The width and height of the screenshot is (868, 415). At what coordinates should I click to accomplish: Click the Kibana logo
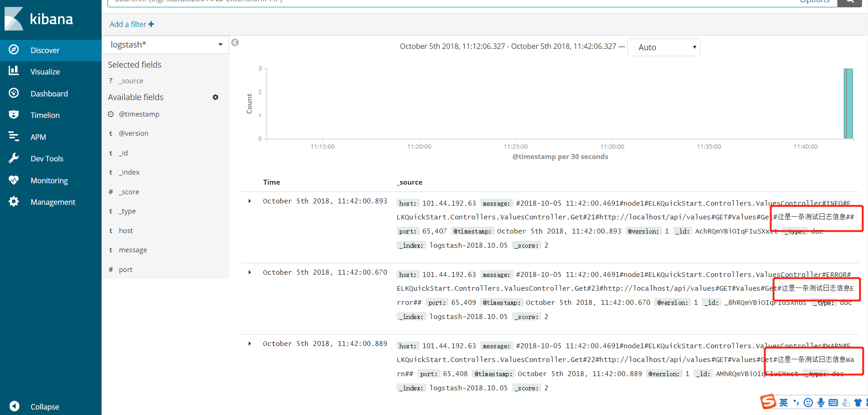(39, 19)
